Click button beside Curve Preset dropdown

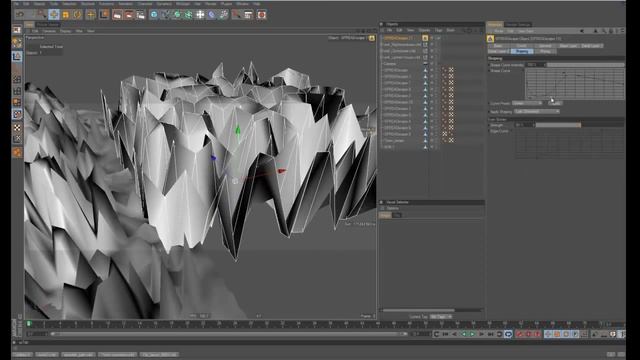point(554,103)
